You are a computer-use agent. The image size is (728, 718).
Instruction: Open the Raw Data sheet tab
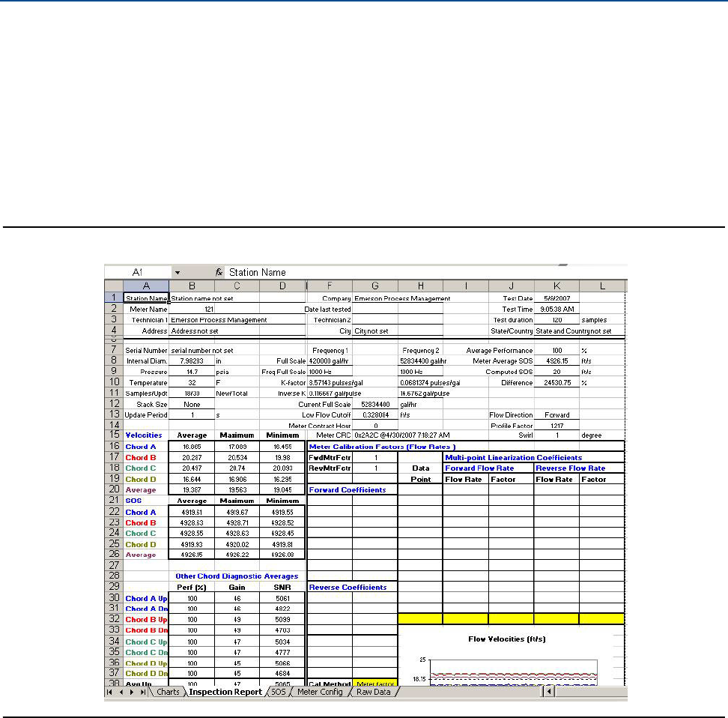374,693
